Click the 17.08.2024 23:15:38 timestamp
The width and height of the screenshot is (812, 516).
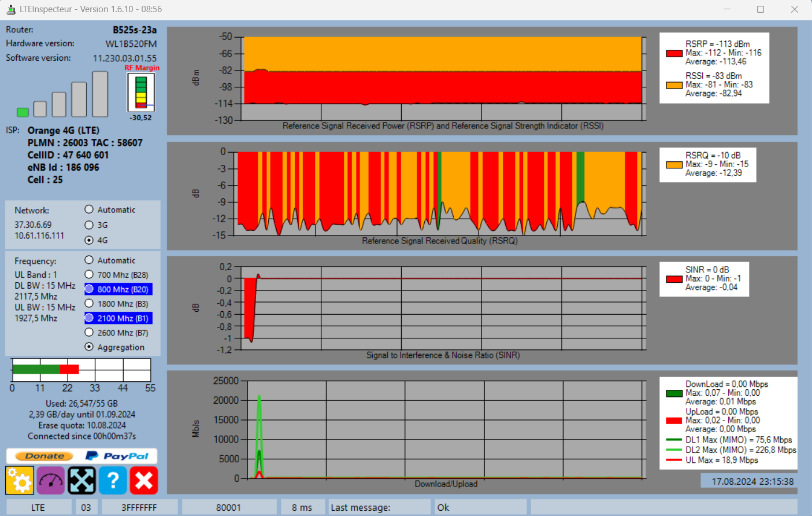tap(752, 481)
